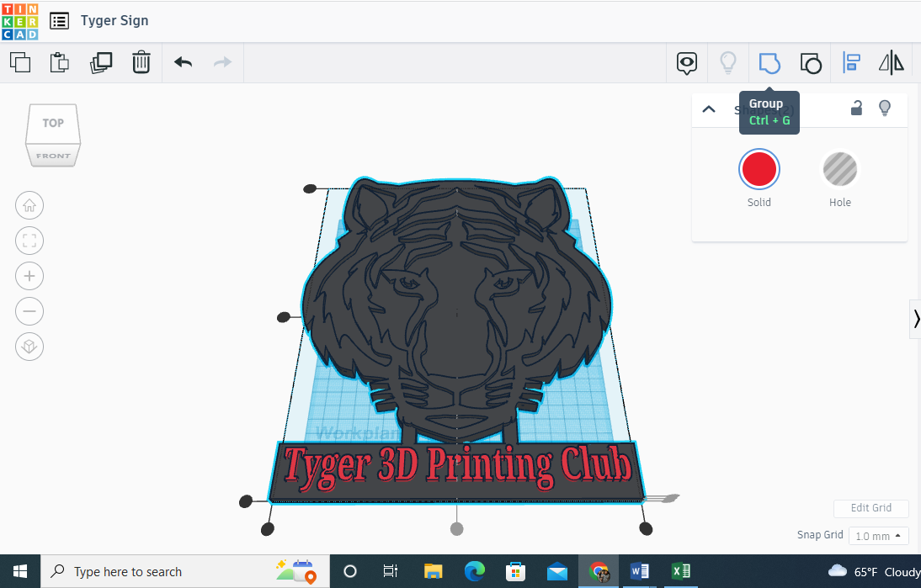
Task: Change shape color with the Solid swatch
Action: (759, 168)
